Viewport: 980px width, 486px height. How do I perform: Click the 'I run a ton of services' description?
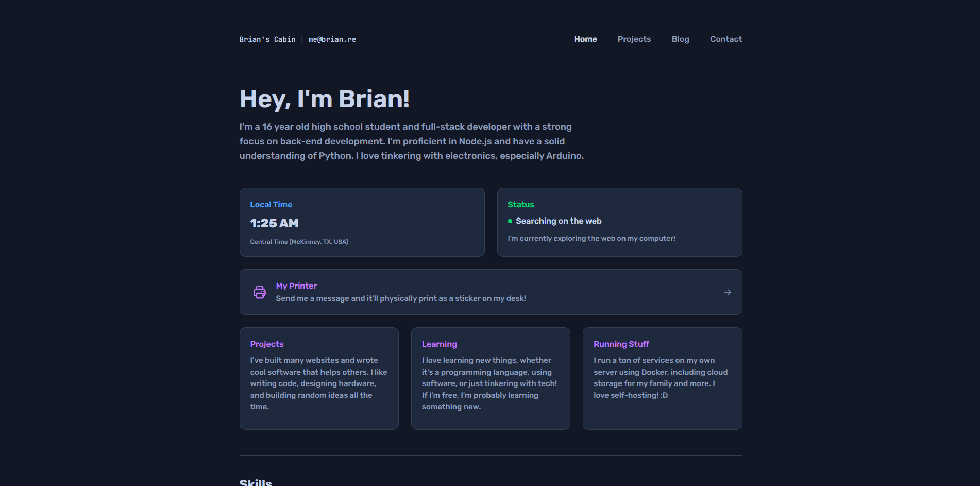661,378
